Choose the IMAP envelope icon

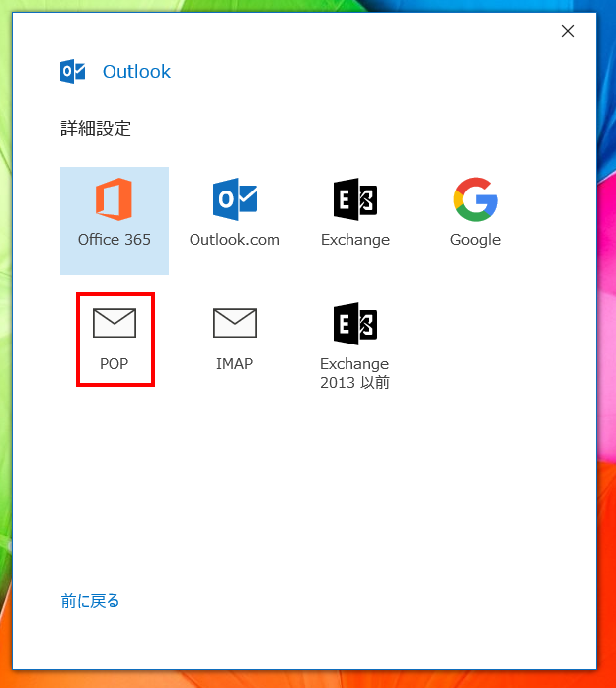(234, 323)
